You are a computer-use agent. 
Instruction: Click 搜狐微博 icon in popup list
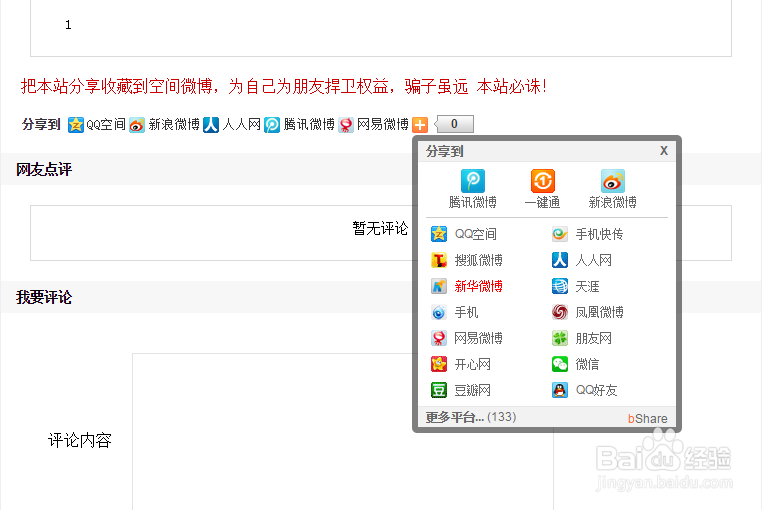(x=439, y=260)
